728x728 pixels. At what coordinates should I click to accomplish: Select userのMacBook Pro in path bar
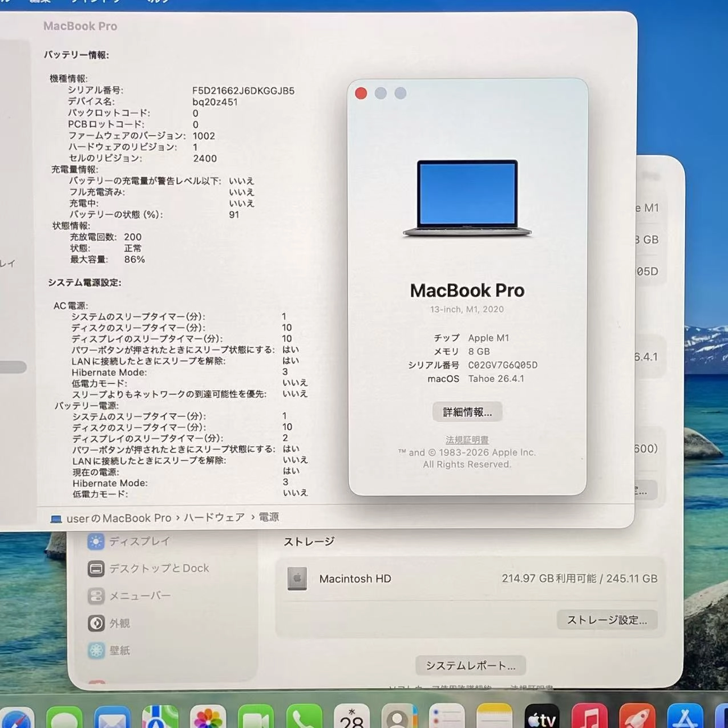click(119, 518)
